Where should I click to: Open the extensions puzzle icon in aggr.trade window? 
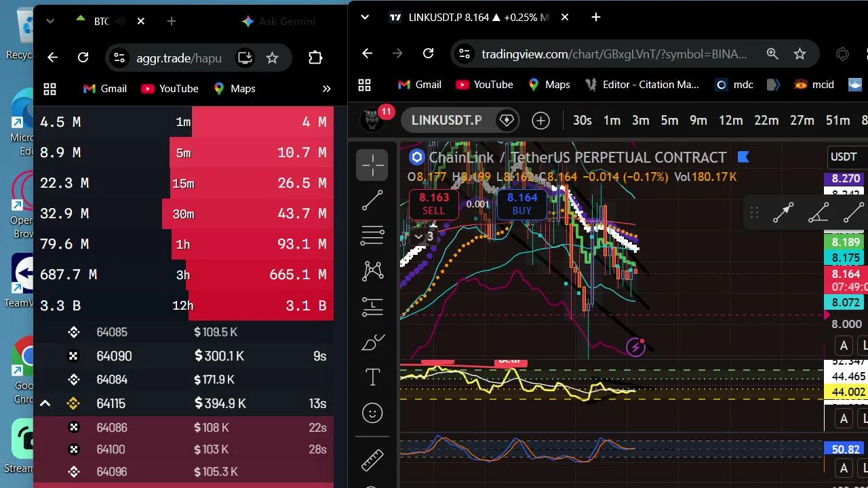tap(315, 58)
